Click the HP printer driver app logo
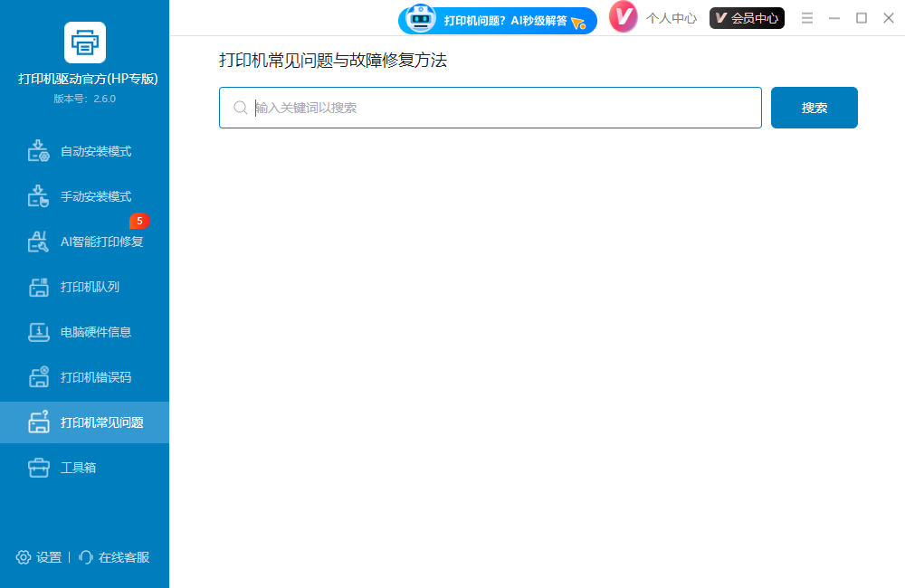 click(x=85, y=43)
